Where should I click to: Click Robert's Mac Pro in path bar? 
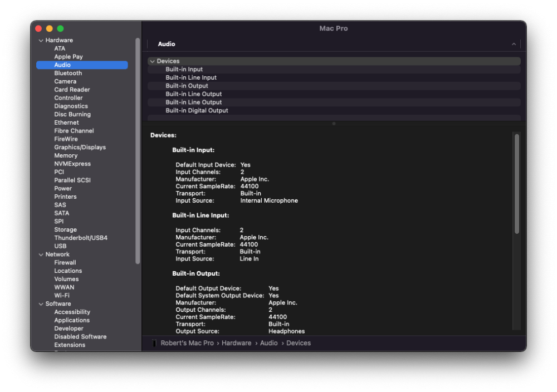pos(187,344)
